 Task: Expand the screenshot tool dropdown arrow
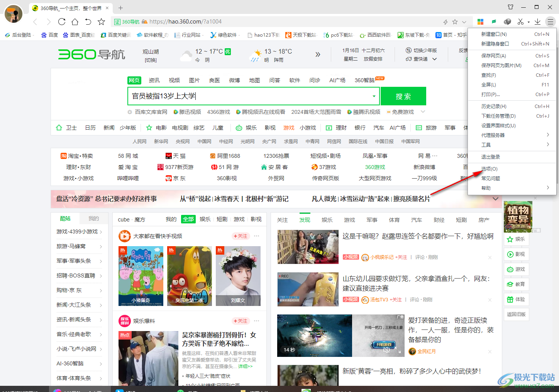click(528, 22)
